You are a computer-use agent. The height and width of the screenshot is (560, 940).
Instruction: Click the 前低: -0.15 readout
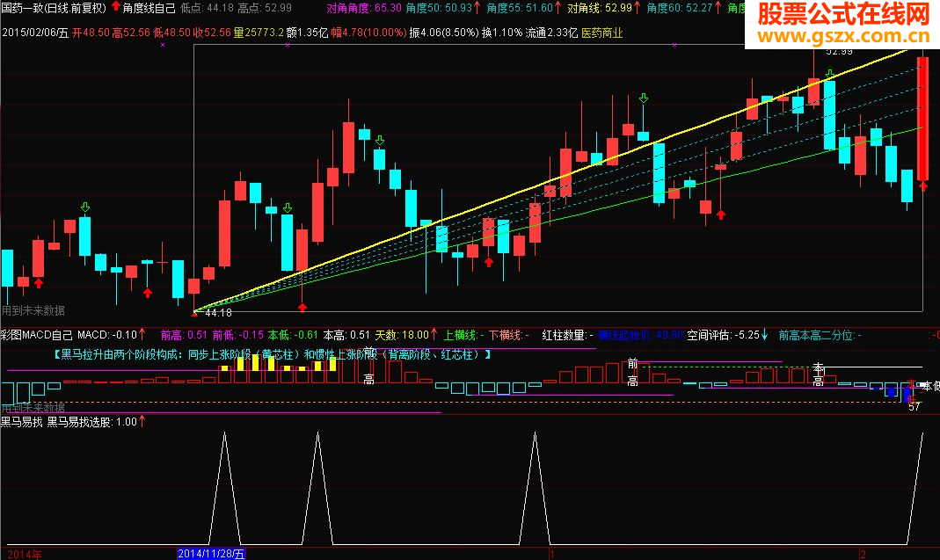click(x=238, y=335)
